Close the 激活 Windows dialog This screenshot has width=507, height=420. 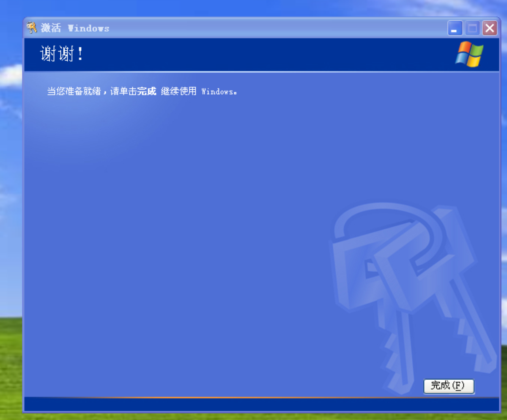490,29
